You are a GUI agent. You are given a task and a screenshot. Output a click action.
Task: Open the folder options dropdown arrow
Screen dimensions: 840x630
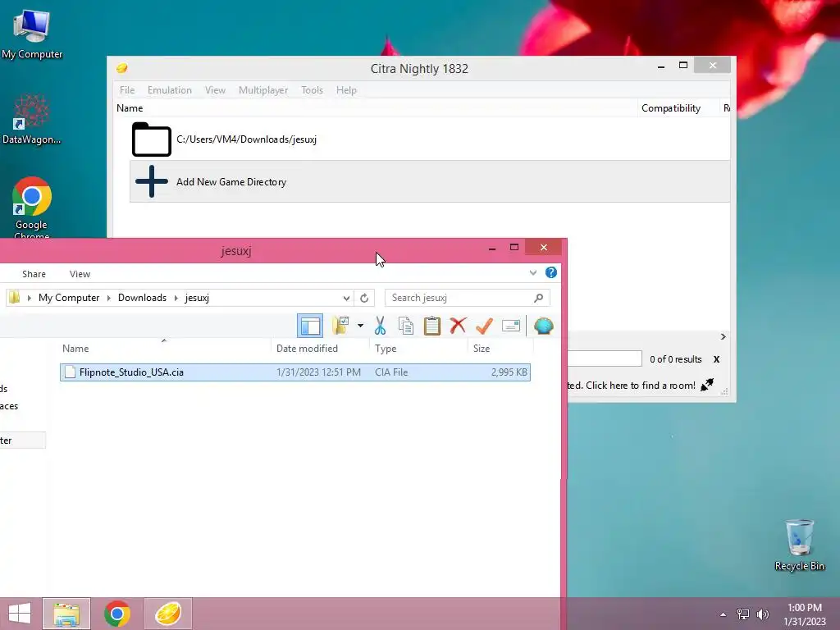click(x=360, y=326)
